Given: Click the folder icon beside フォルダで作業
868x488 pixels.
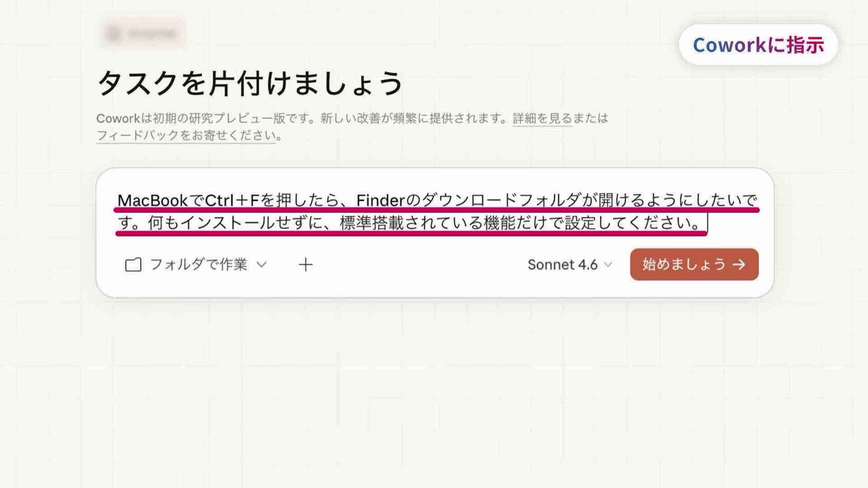Looking at the screenshot, I should 133,265.
